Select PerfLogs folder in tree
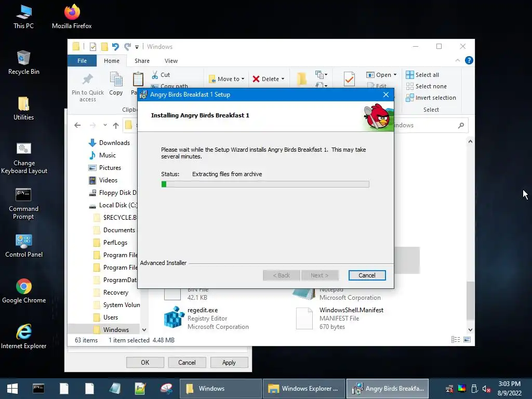 [x=111, y=243]
